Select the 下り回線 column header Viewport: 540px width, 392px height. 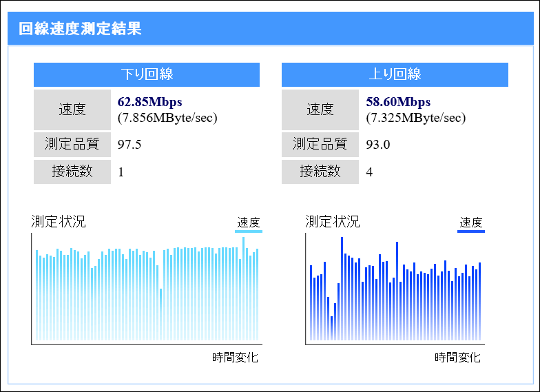click(146, 74)
